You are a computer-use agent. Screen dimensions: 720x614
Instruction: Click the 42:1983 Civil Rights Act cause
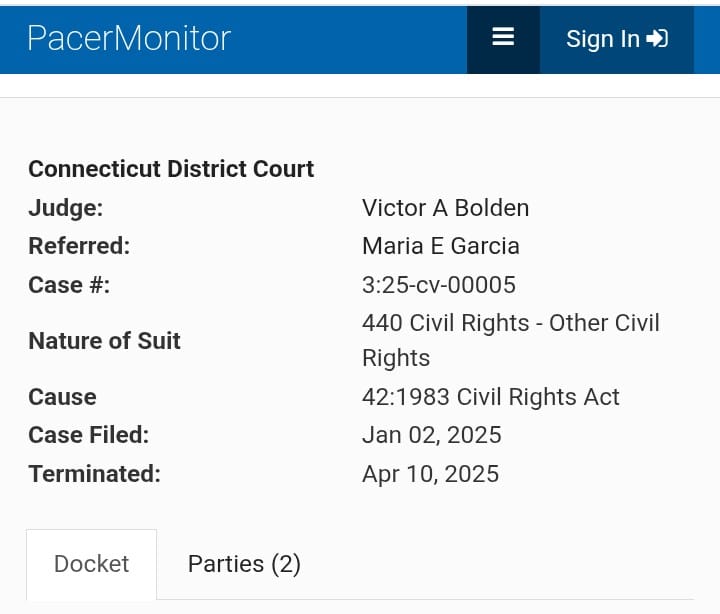pyautogui.click(x=491, y=397)
